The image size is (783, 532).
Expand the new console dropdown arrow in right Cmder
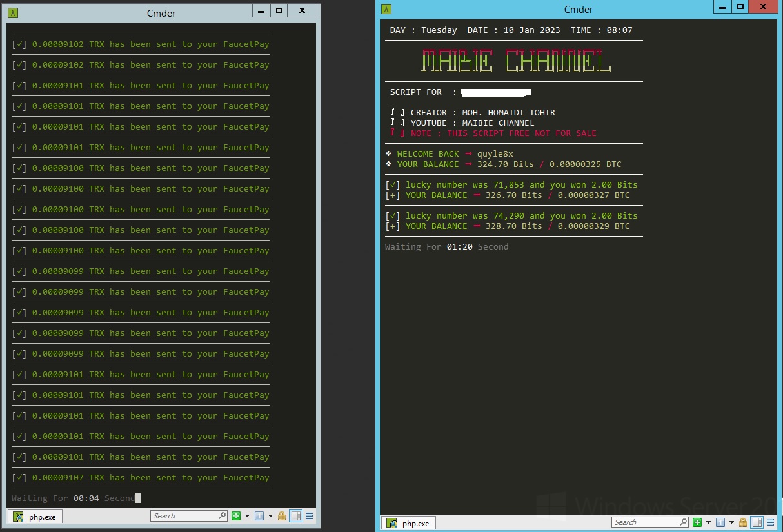point(708,522)
